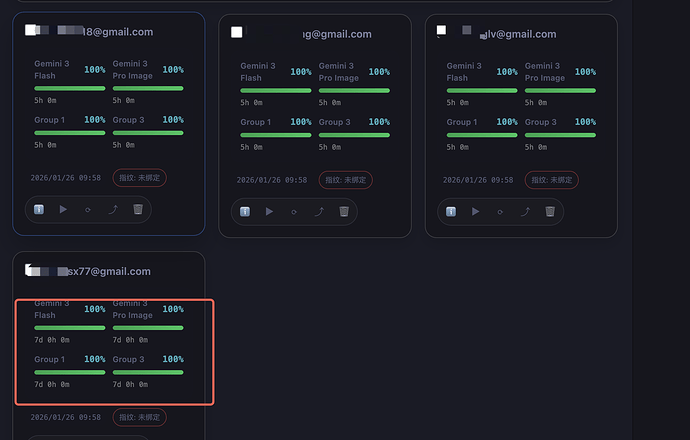Click 7d 0h 0m under Pro Image on sx77@gmail.com card
Image resolution: width=690 pixels, height=440 pixels.
coord(130,340)
